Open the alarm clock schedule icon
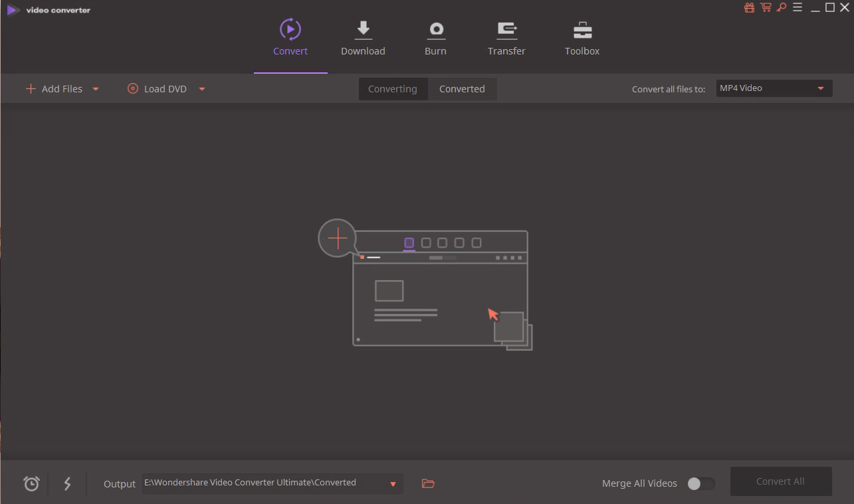Image resolution: width=854 pixels, height=504 pixels. [x=31, y=483]
